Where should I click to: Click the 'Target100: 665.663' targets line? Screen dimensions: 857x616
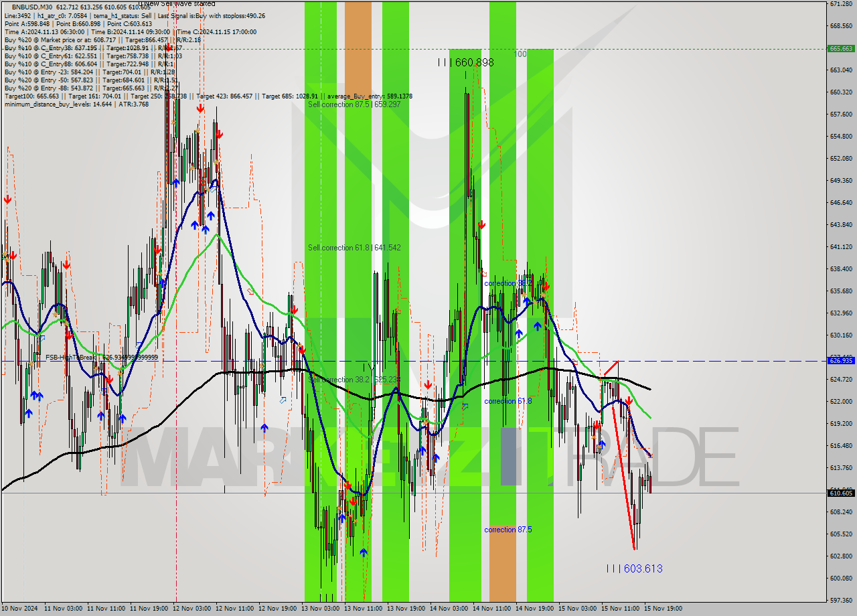click(x=208, y=96)
